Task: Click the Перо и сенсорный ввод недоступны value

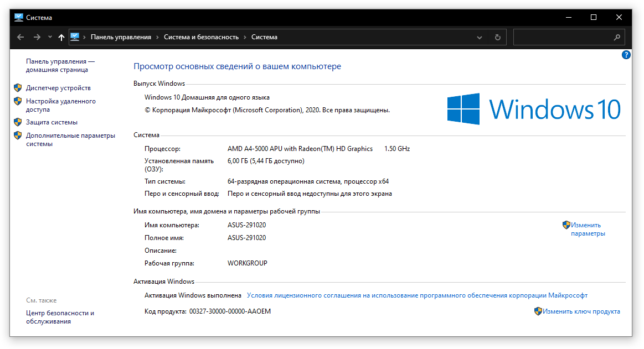Action: point(310,194)
